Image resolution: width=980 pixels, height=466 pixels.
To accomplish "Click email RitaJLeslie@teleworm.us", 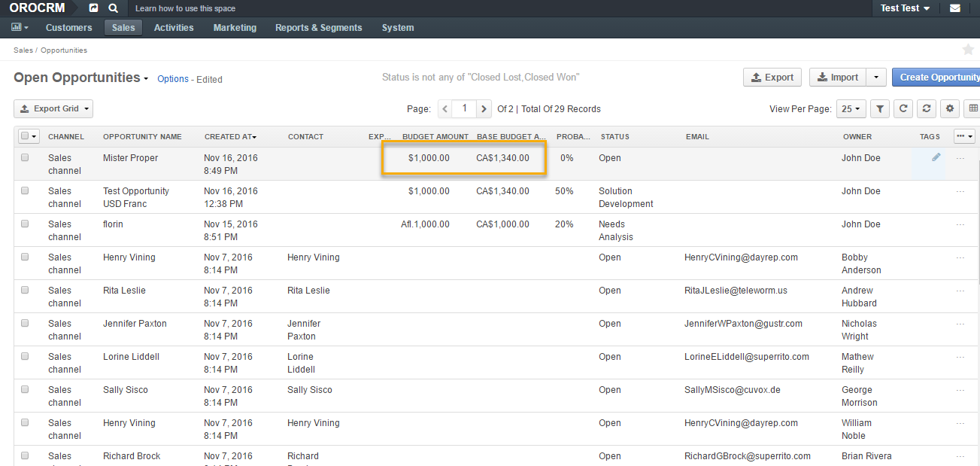I will click(736, 291).
